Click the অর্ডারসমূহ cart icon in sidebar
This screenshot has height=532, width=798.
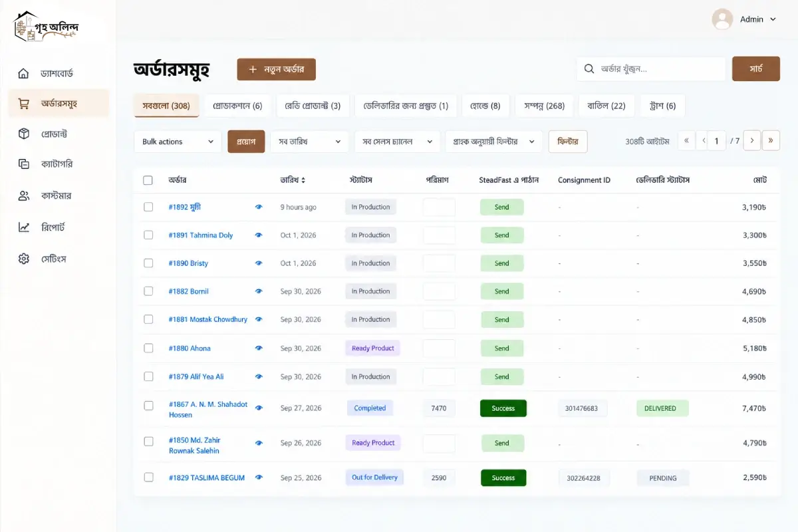coord(24,103)
